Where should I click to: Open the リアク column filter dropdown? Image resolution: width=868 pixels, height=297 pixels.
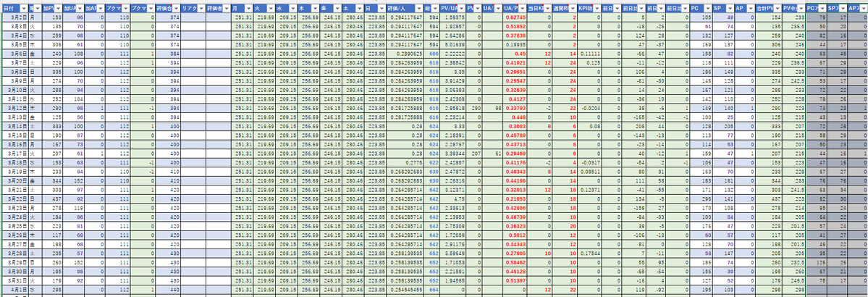(x=201, y=9)
